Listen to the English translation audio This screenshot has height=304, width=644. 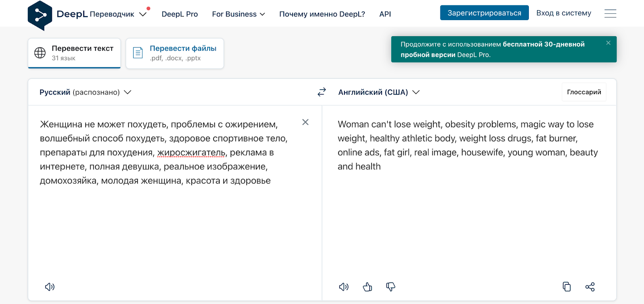[x=344, y=287]
